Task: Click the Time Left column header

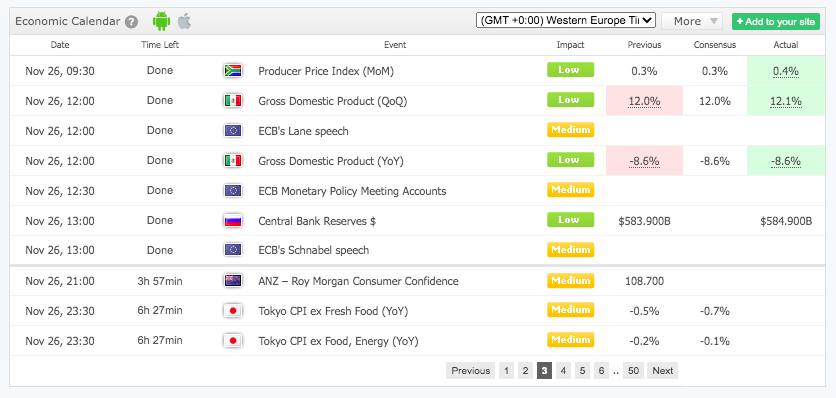Action: click(x=160, y=45)
